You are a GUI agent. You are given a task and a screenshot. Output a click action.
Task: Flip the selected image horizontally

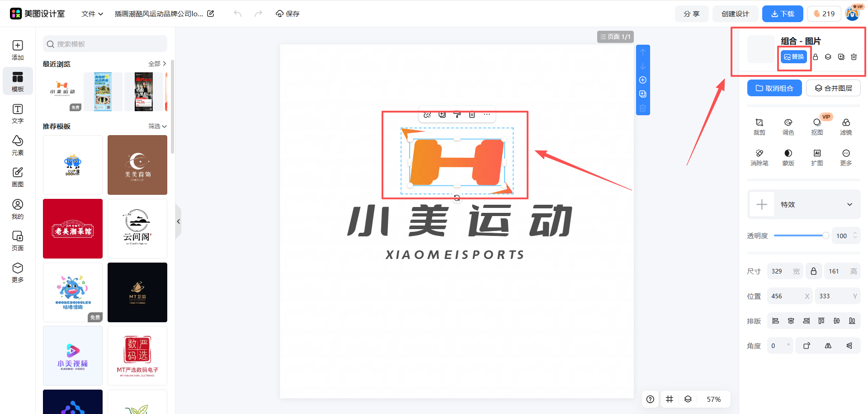[x=828, y=345]
